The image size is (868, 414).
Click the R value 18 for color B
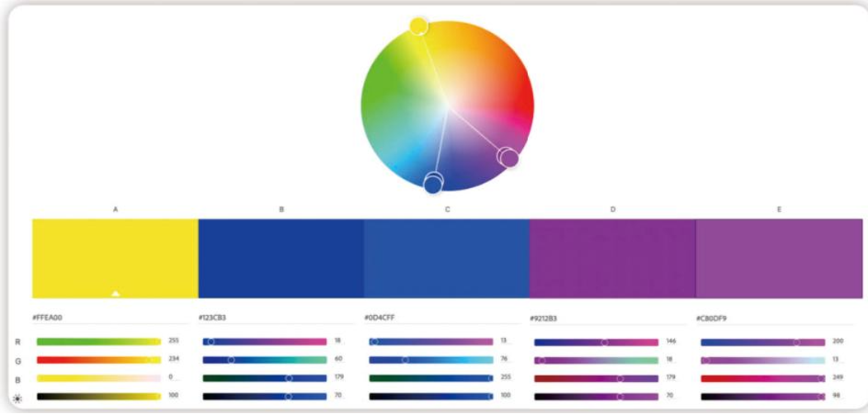[337, 341]
